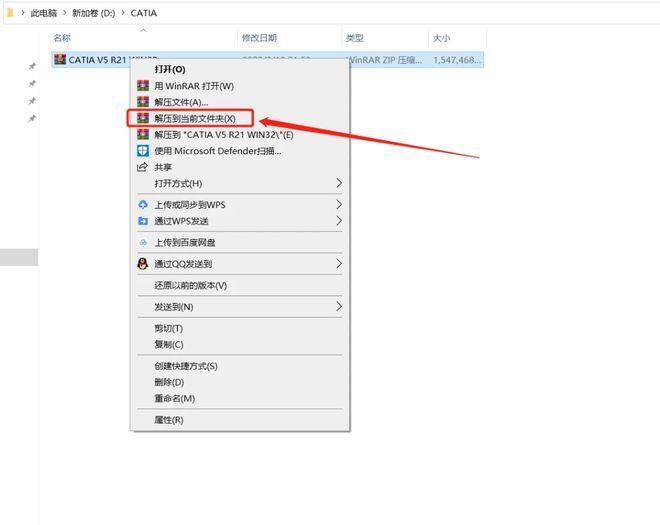This screenshot has width=660, height=525.
Task: Click file size 1,547,468... cell
Action: 457,60
